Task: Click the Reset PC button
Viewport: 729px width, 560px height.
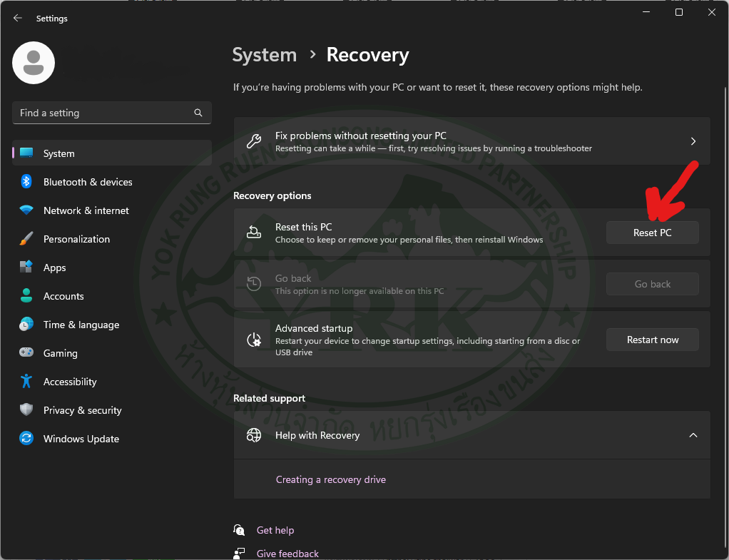Action: (652, 233)
